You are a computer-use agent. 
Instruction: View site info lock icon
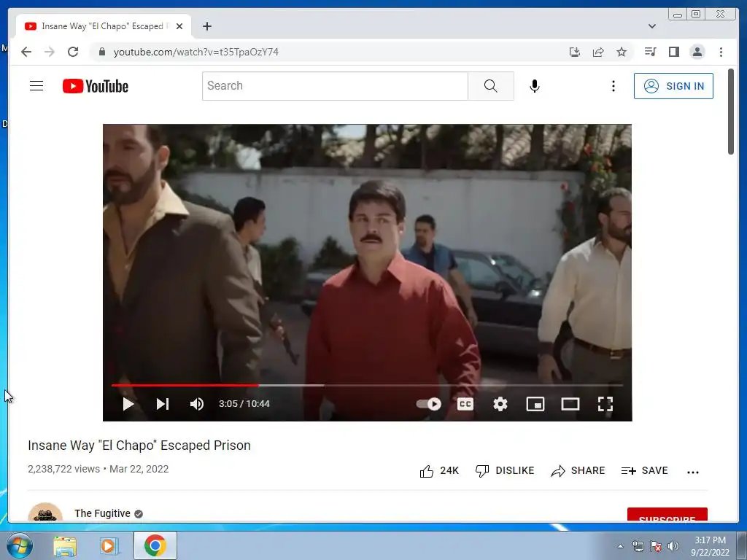pyautogui.click(x=101, y=52)
